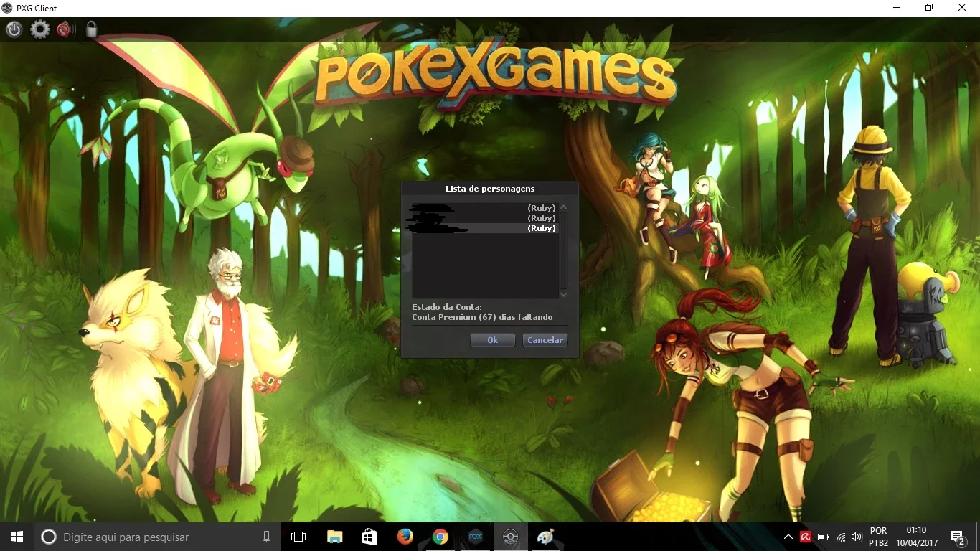Click the Cancelar button

pyautogui.click(x=545, y=340)
